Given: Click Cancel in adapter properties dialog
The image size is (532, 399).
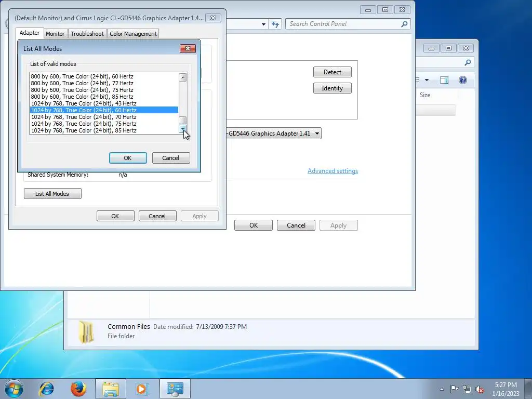Looking at the screenshot, I should [157, 216].
